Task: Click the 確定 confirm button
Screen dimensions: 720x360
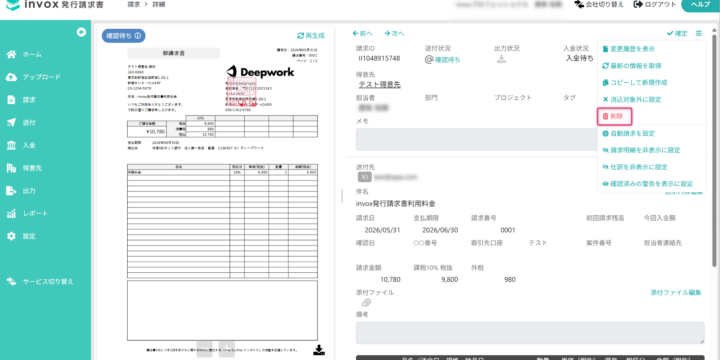Action: tap(677, 33)
